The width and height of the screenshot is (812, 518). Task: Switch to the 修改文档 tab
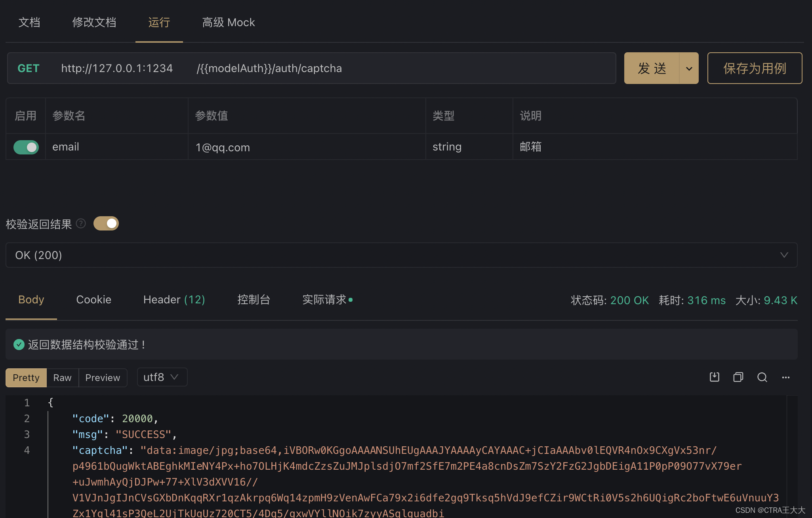[x=94, y=22]
